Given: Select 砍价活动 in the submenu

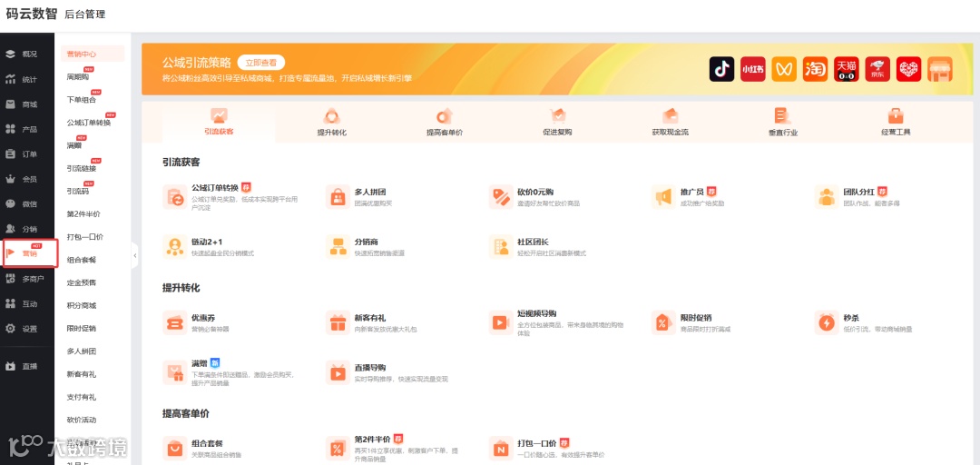Looking at the screenshot, I should point(82,420).
